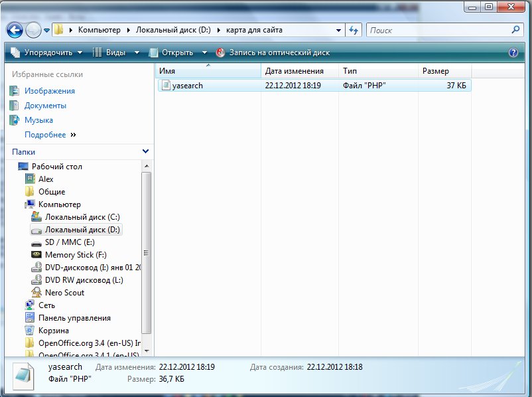Click large PHP file thumbnail in details pane
Image resolution: width=532 pixels, height=397 pixels.
click(24, 376)
